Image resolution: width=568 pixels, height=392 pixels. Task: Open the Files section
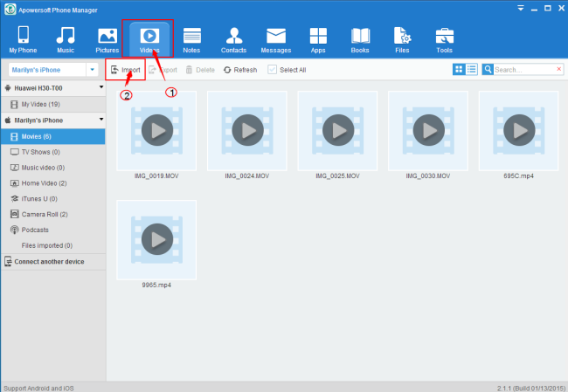[402, 39]
